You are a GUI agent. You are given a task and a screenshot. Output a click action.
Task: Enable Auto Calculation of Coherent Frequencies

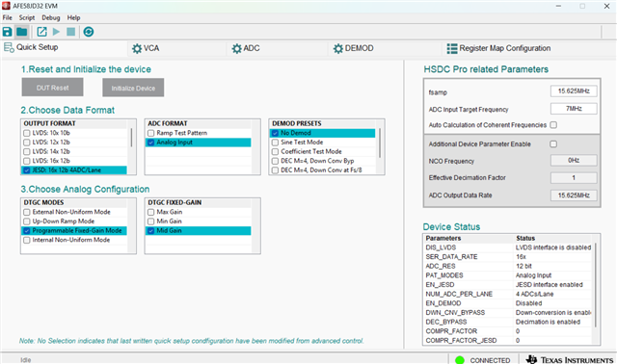553,125
